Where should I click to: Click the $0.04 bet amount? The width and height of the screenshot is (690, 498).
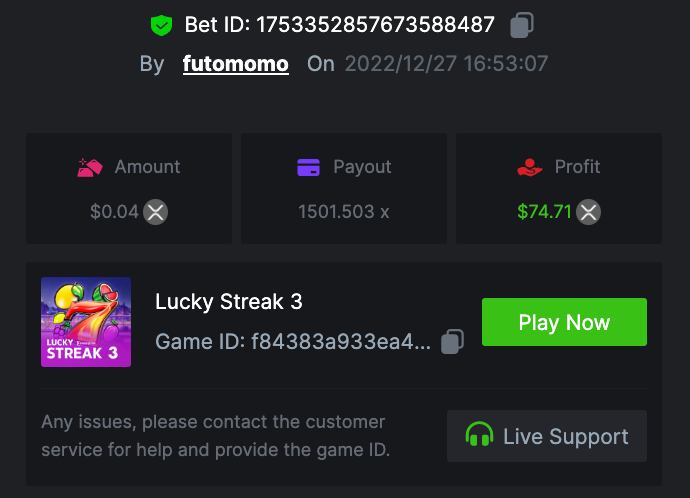pyautogui.click(x=113, y=212)
